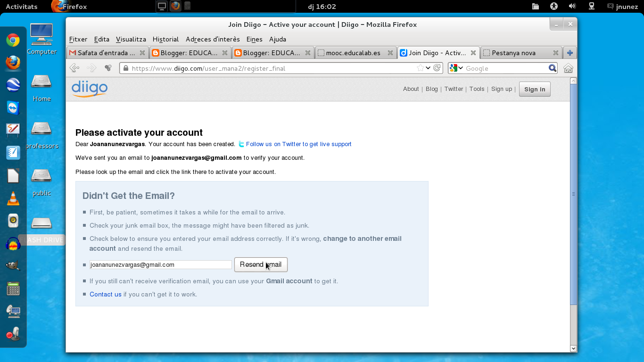Click the search magnifier in search box
The height and width of the screenshot is (362, 644).
553,68
